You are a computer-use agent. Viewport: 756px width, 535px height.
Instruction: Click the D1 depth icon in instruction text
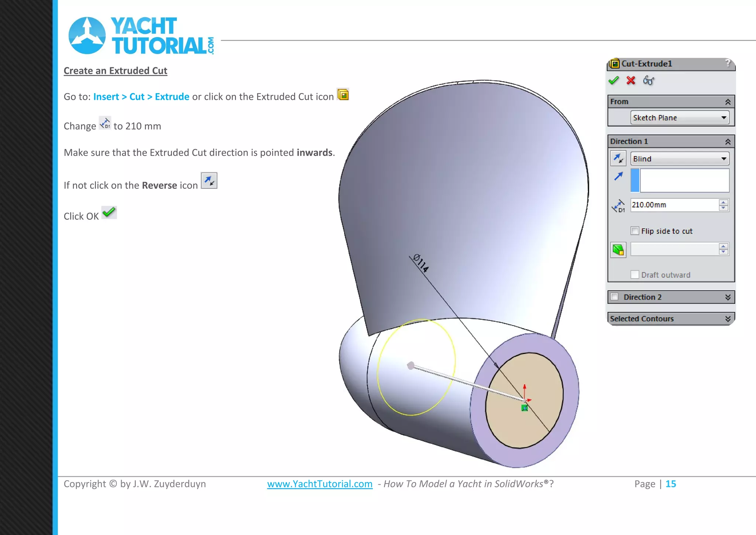click(x=105, y=123)
